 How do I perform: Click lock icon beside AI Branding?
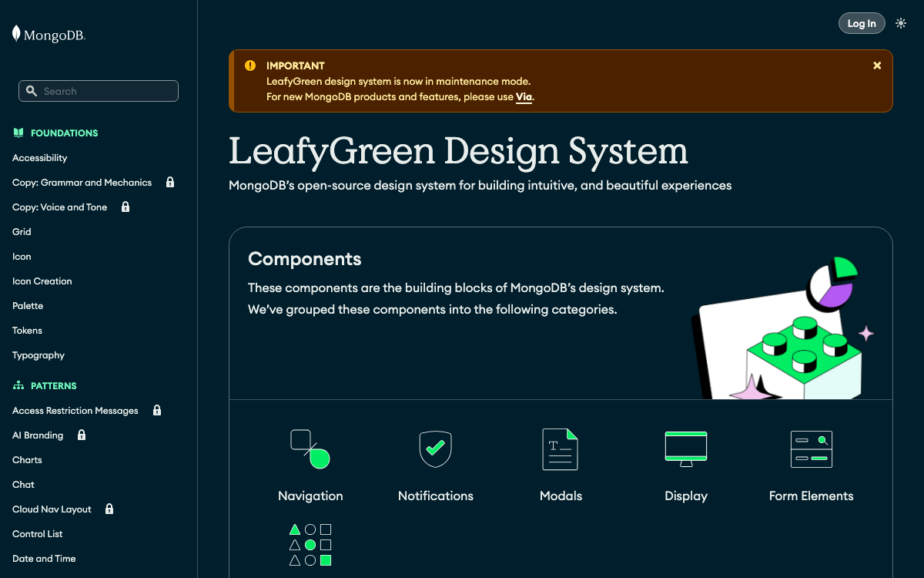coord(82,435)
